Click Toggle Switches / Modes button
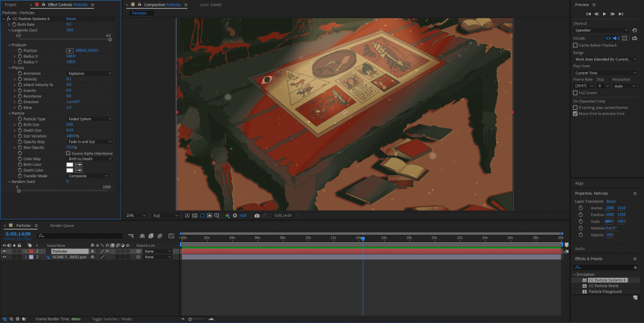This screenshot has width=644, height=323. 112,319
